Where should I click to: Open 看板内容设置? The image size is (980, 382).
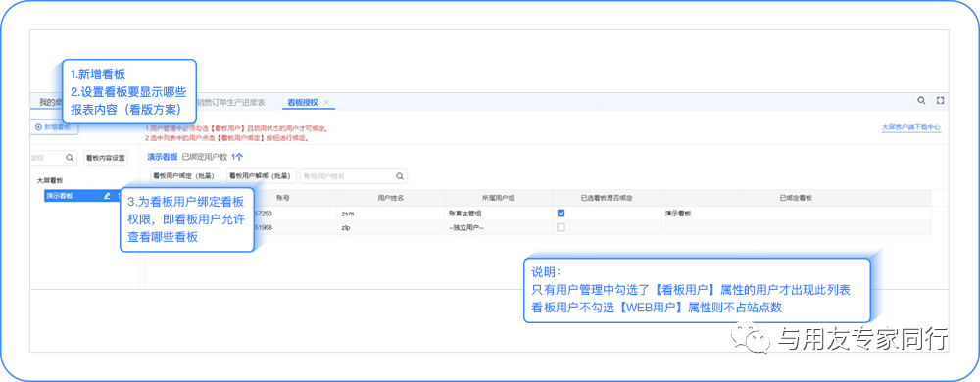105,158
